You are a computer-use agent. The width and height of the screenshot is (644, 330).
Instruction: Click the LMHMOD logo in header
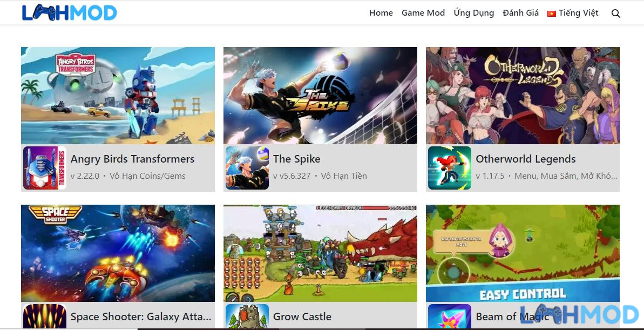click(70, 13)
